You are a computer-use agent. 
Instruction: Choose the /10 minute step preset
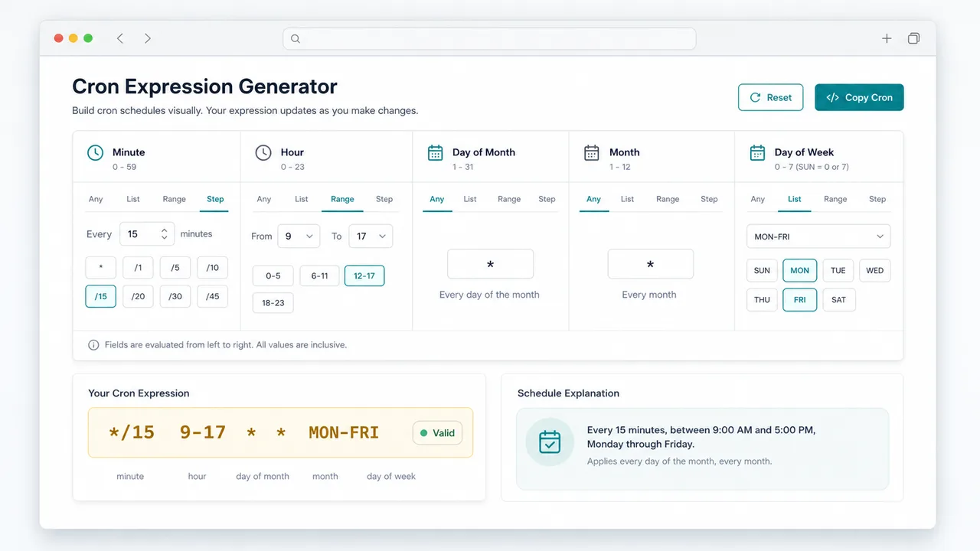click(x=213, y=267)
